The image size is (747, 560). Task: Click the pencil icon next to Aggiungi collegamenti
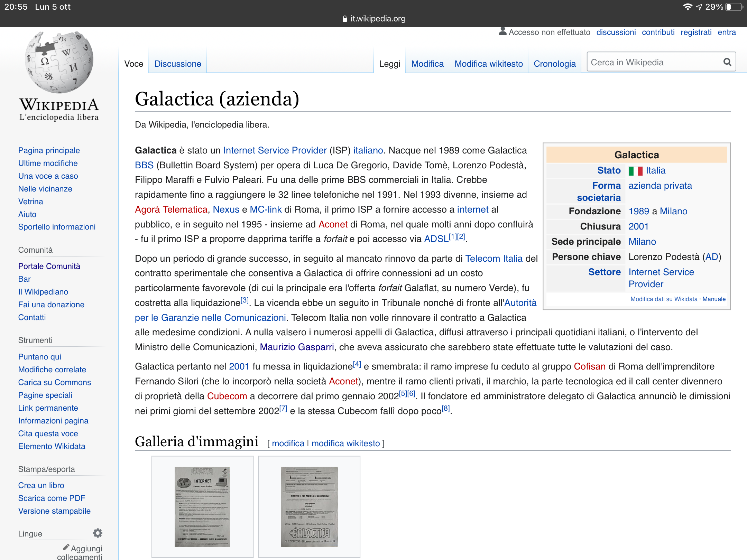66,547
